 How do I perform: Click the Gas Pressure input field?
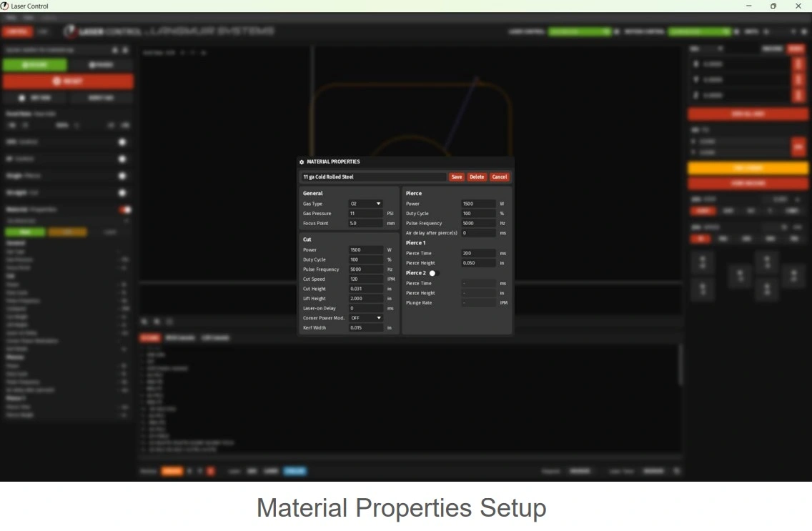[365, 214]
